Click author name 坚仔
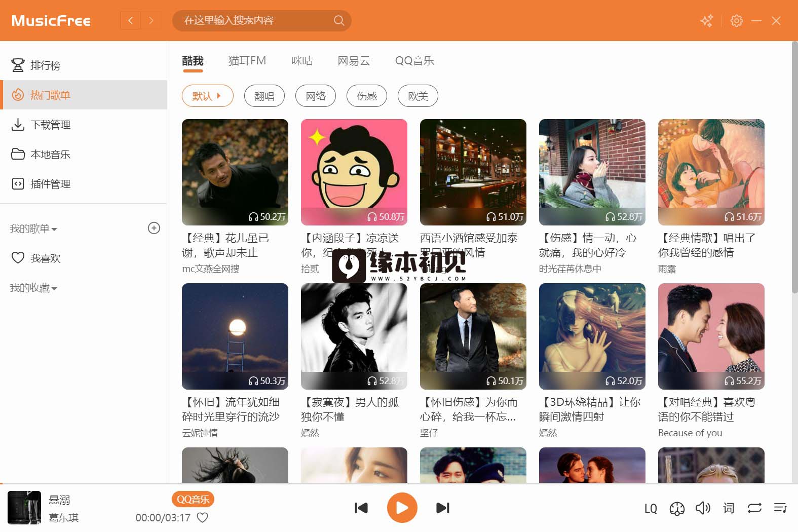 (x=429, y=433)
